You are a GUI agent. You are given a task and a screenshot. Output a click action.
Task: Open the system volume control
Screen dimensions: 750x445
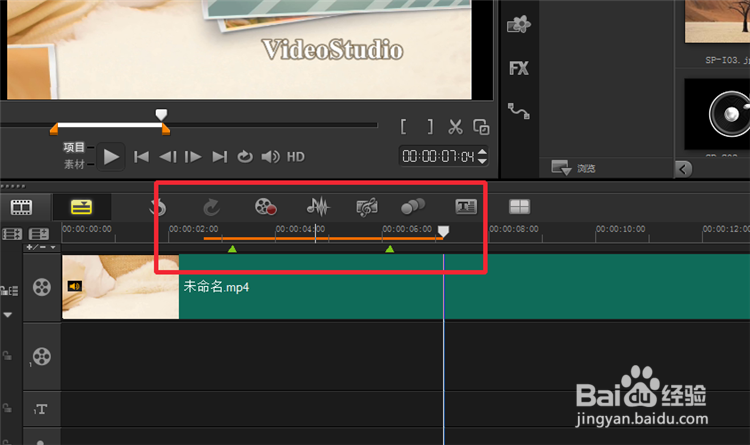[x=270, y=157]
